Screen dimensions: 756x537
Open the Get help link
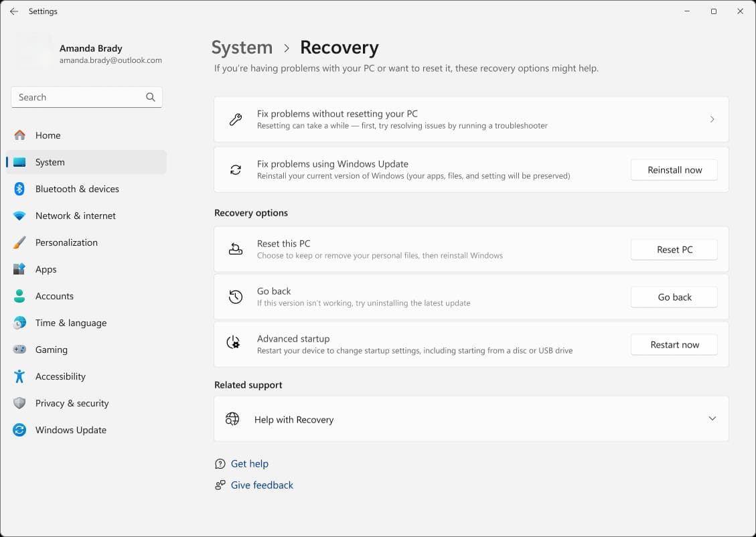[x=249, y=464]
